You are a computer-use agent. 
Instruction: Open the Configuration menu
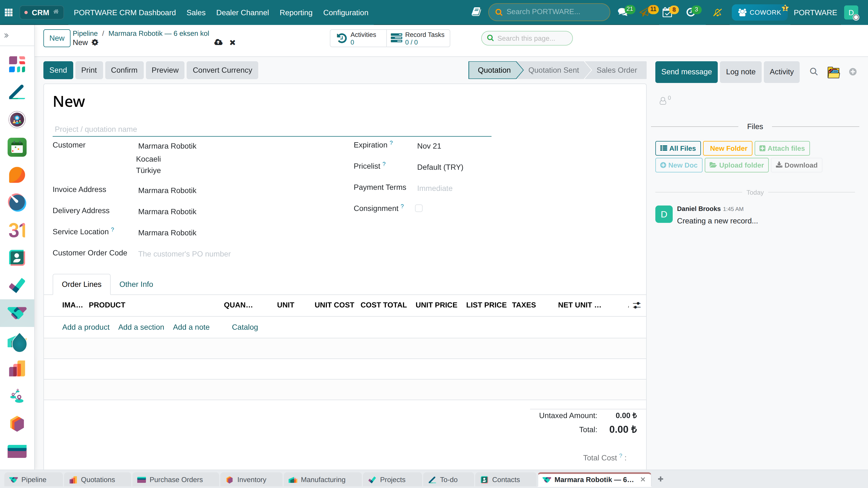pos(346,12)
